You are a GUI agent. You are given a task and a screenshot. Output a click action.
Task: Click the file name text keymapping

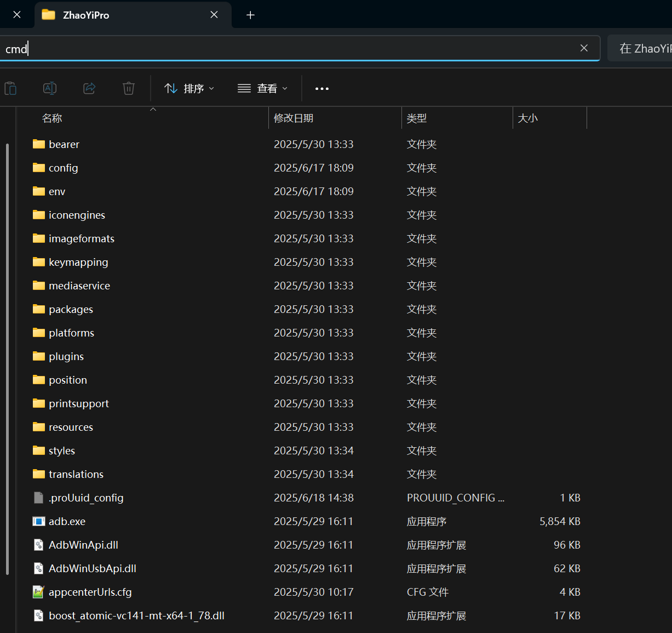click(78, 262)
